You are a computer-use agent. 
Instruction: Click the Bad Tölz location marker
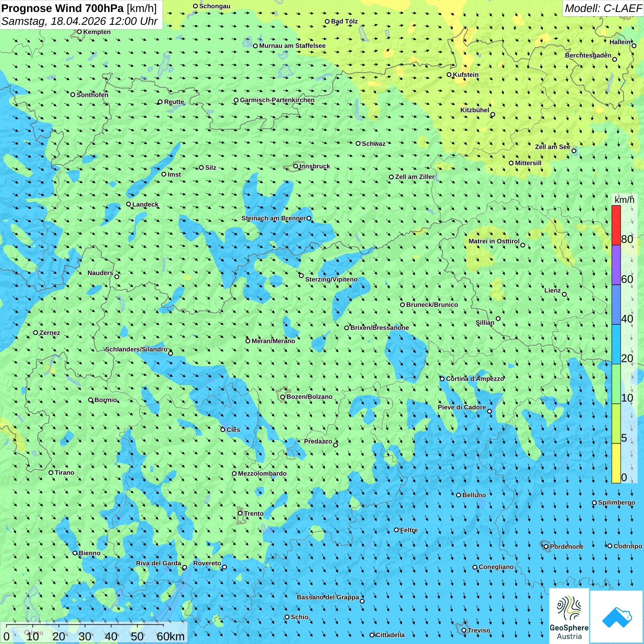328,21
